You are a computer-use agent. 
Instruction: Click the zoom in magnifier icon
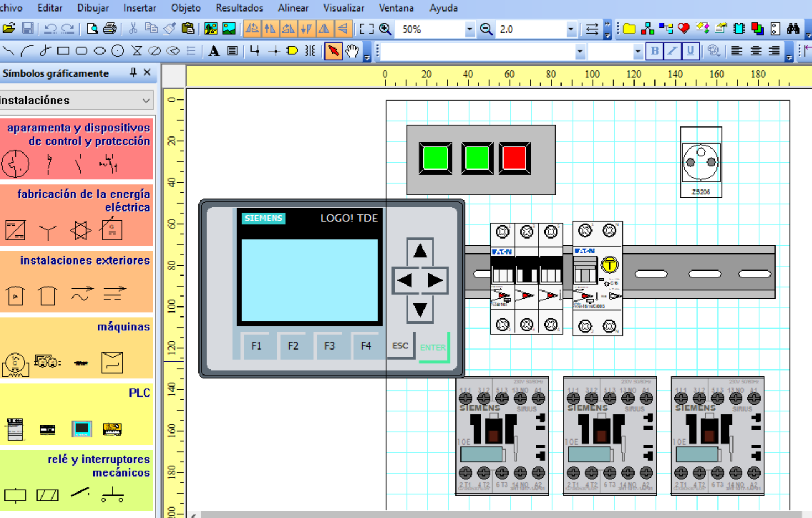click(385, 29)
